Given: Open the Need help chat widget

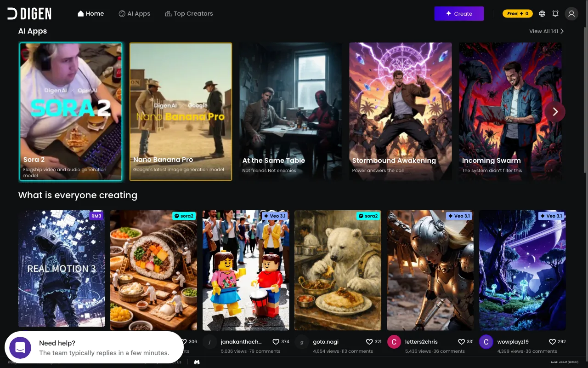Looking at the screenshot, I should (x=94, y=348).
